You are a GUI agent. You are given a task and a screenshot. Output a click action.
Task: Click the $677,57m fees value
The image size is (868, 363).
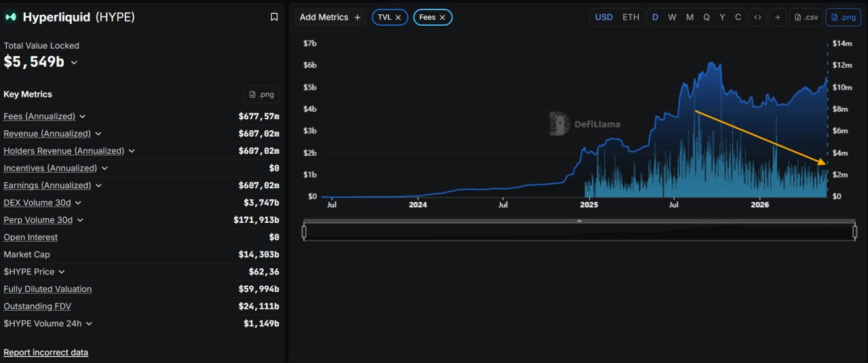(x=258, y=116)
